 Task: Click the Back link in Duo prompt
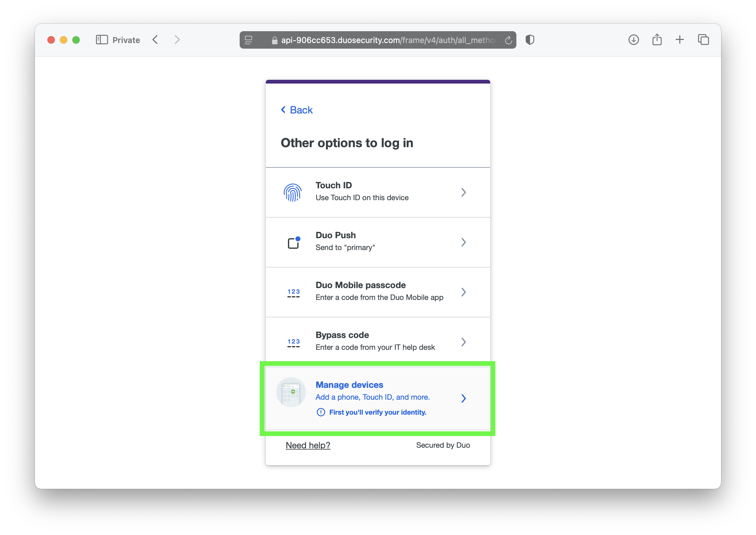301,110
